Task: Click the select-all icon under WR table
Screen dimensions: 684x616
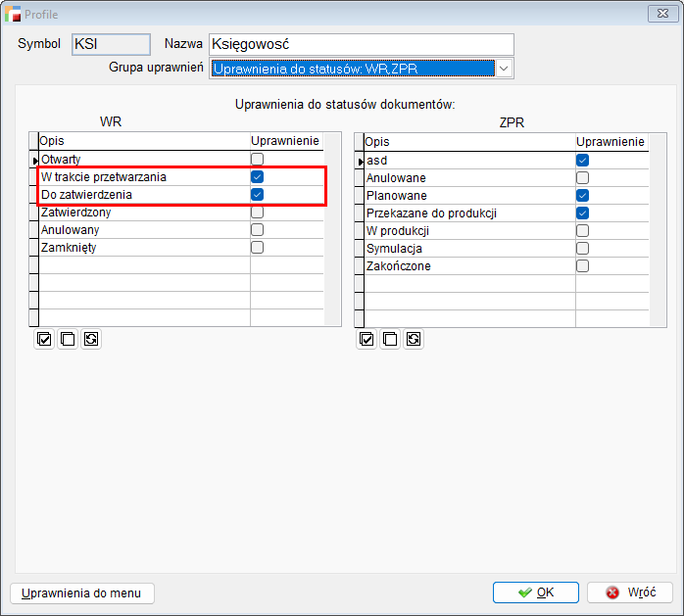Action: pyautogui.click(x=44, y=339)
